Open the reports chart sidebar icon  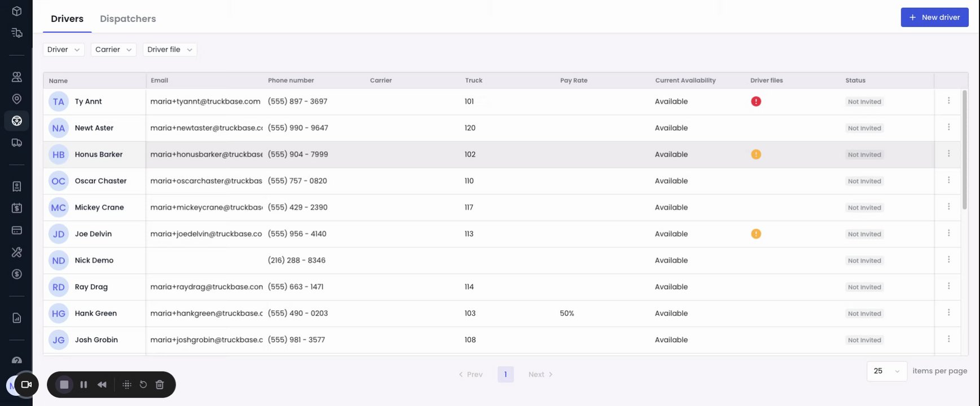[x=17, y=318]
